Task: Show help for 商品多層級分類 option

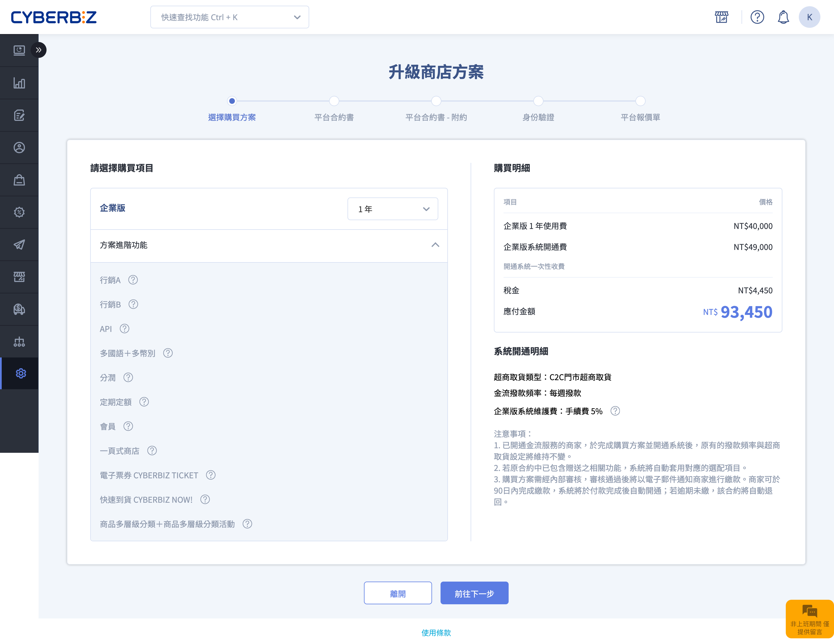Action: click(x=247, y=524)
